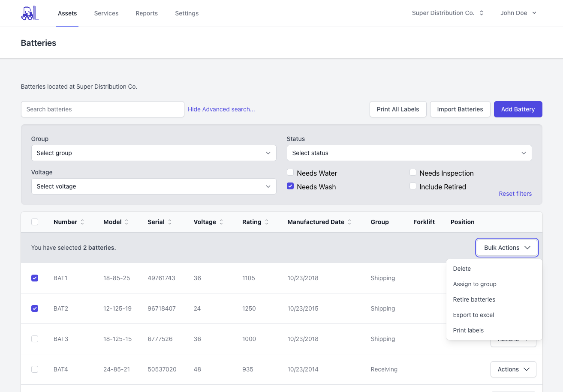Click the BAT3 number cell
Viewport: 563px width, 392px height.
[x=61, y=339]
